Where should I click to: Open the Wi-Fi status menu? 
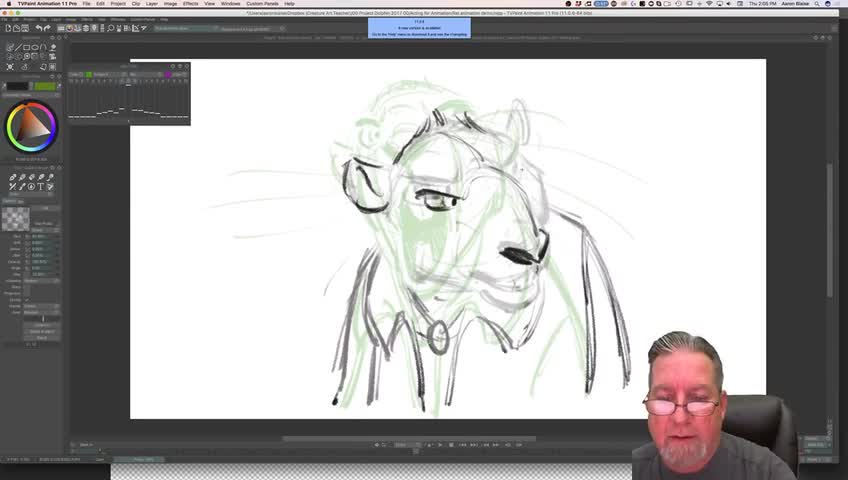tap(709, 3)
